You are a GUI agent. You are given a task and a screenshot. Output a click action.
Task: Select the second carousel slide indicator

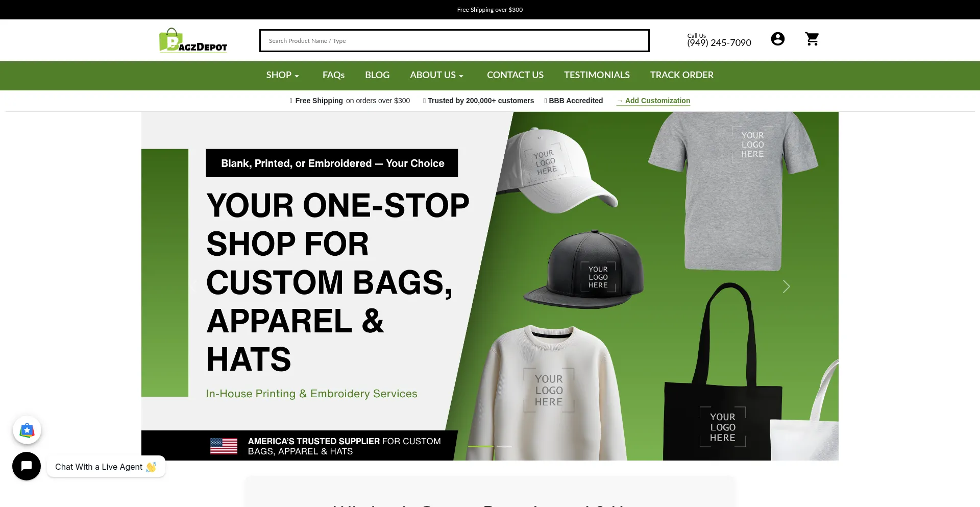[504, 446]
